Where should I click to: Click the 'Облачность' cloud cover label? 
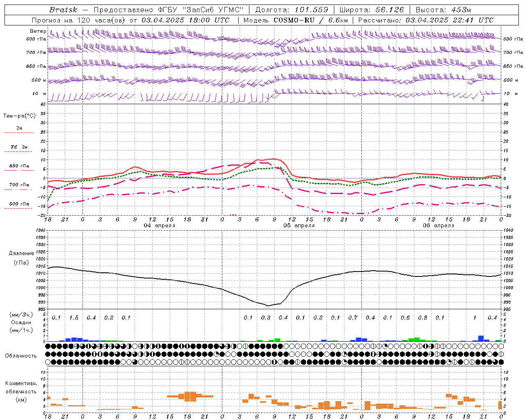tap(21, 356)
